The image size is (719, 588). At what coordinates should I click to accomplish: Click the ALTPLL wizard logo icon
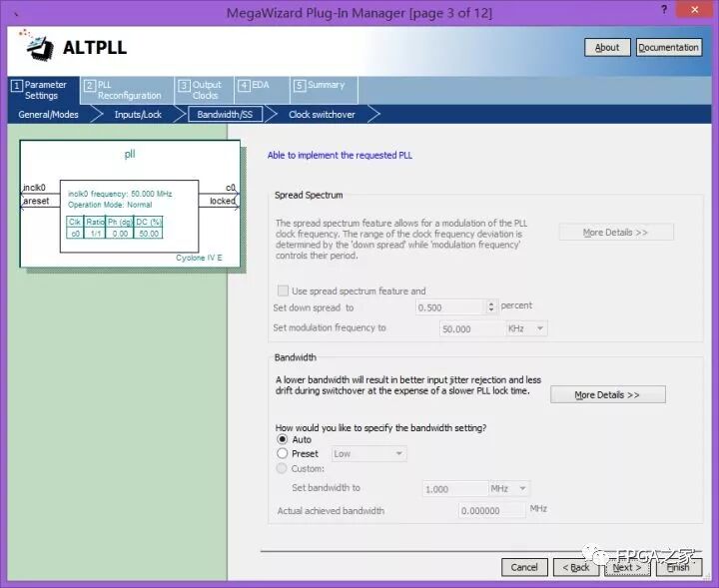pyautogui.click(x=40, y=48)
